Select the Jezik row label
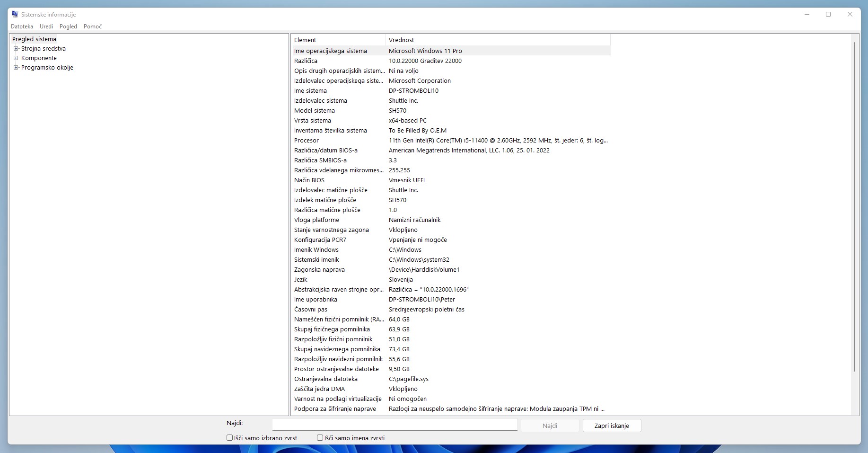868x453 pixels. (x=301, y=279)
